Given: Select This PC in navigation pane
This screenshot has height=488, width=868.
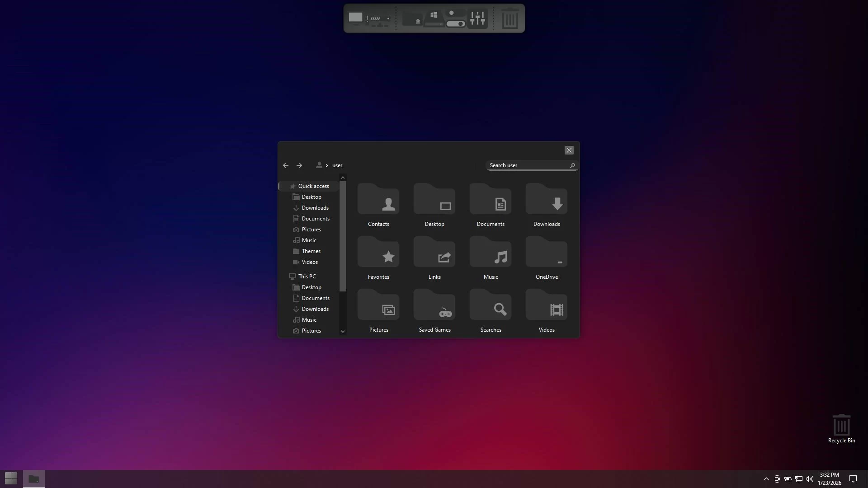Looking at the screenshot, I should pyautogui.click(x=307, y=277).
